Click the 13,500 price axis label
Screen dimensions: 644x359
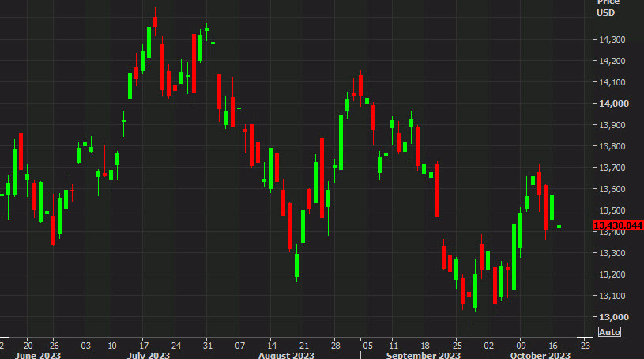(x=612, y=210)
